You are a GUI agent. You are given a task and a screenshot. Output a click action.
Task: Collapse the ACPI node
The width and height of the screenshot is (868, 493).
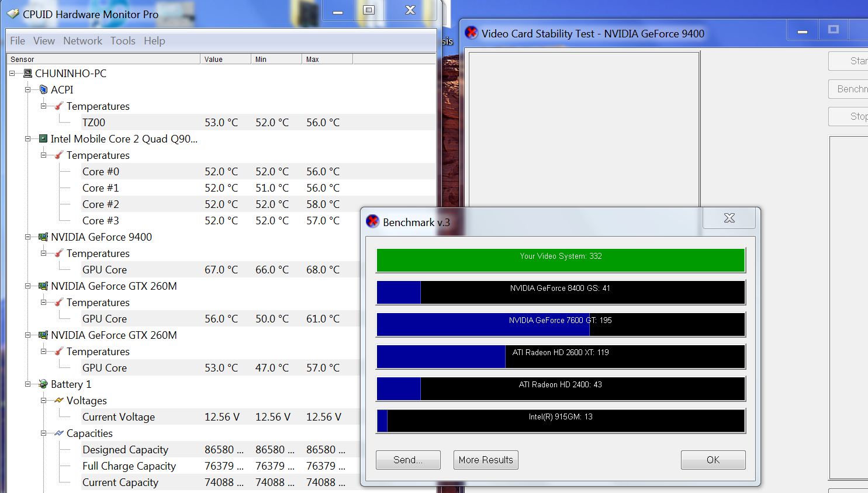click(27, 90)
